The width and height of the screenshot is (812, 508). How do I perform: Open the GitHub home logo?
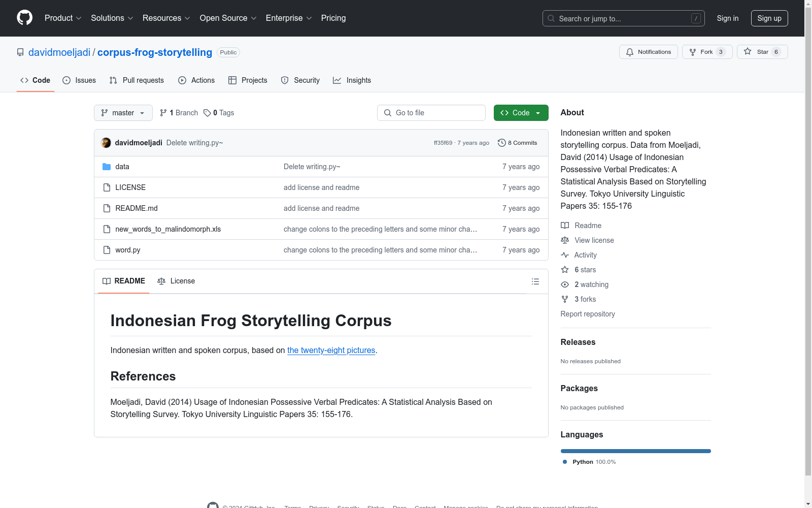coord(24,18)
